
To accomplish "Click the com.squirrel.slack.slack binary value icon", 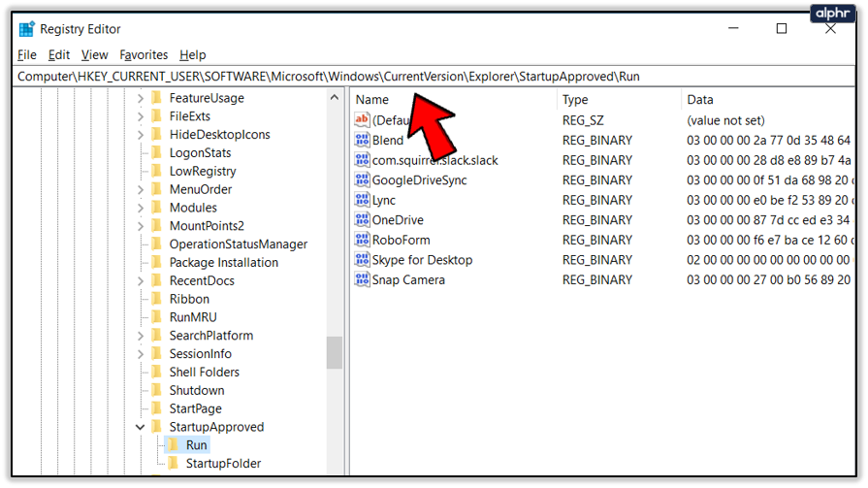I will 362,159.
